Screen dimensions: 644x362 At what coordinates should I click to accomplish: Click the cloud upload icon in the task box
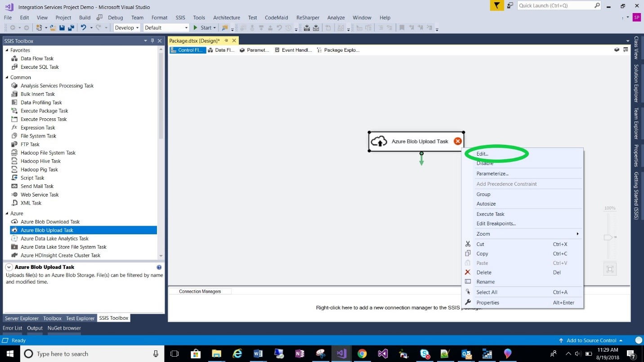[380, 141]
